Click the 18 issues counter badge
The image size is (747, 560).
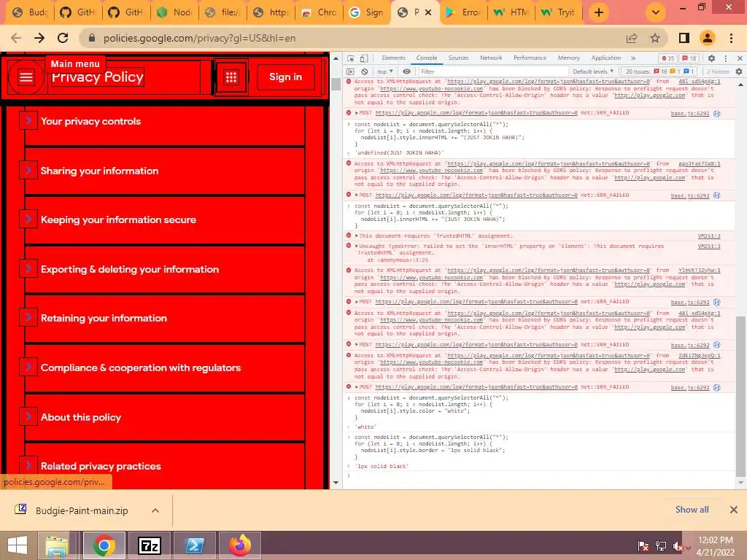pos(689,58)
